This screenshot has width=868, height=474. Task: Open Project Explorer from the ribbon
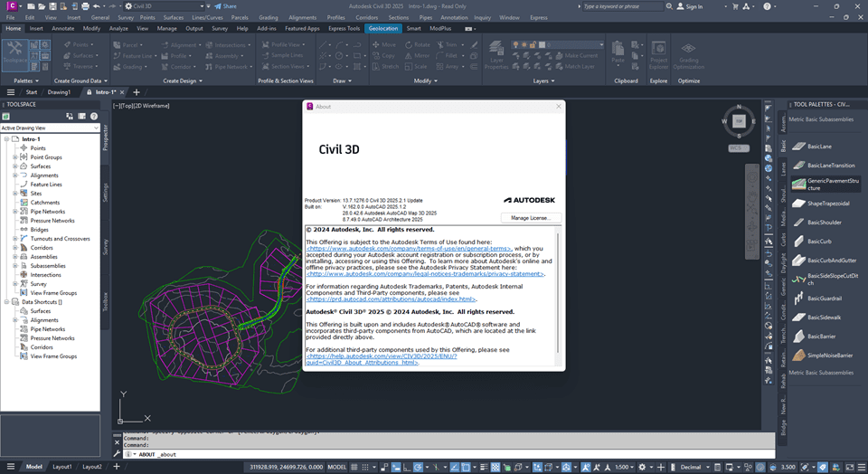coord(658,57)
